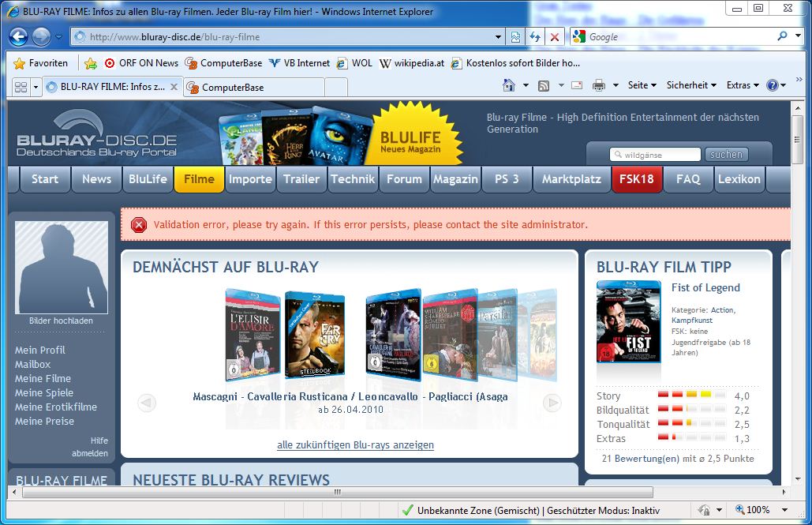
Task: Toggle the Compatibility View icon
Action: point(516,37)
